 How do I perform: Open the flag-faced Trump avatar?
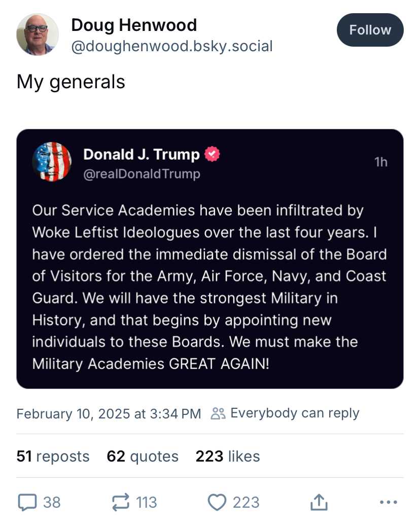52,162
